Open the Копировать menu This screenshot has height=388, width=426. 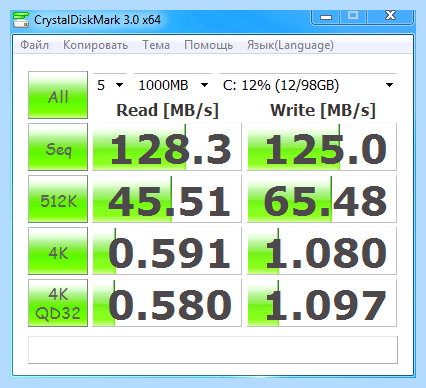click(x=95, y=45)
